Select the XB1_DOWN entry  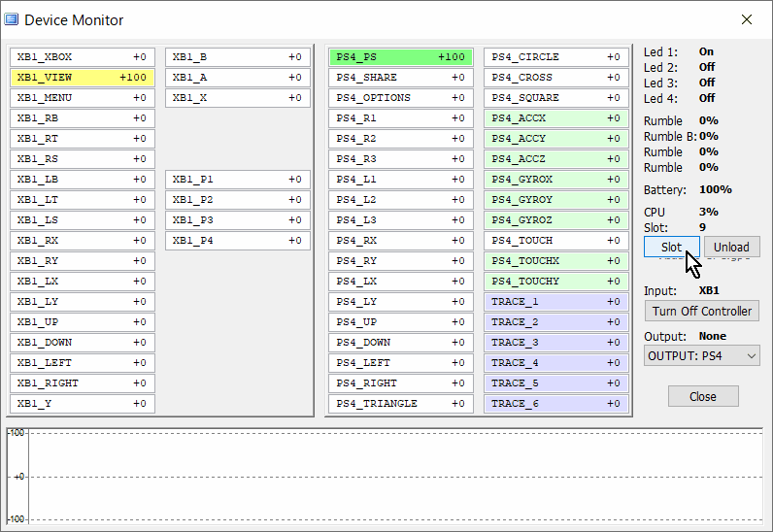pyautogui.click(x=83, y=343)
